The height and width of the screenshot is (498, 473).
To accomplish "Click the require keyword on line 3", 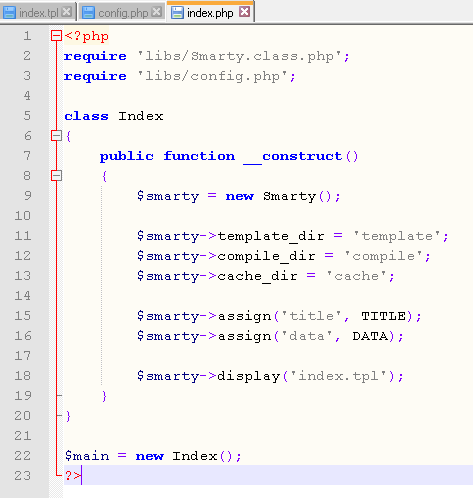I will click(95, 77).
